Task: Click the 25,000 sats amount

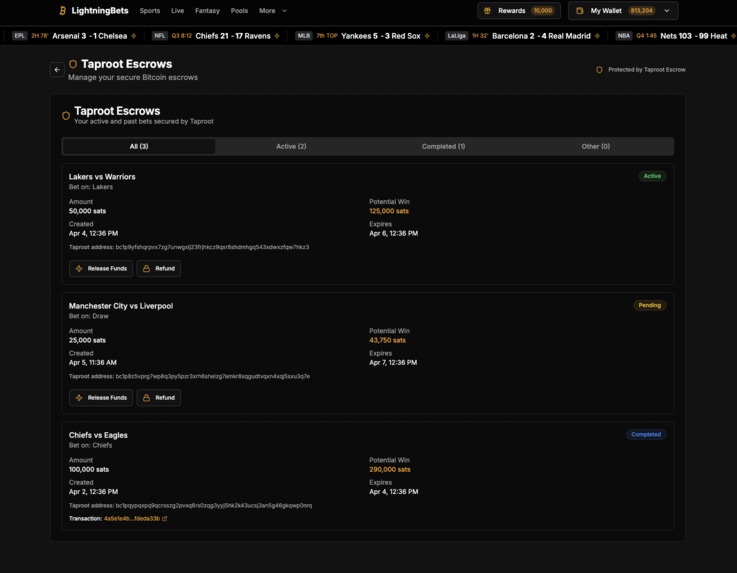Action: tap(87, 340)
